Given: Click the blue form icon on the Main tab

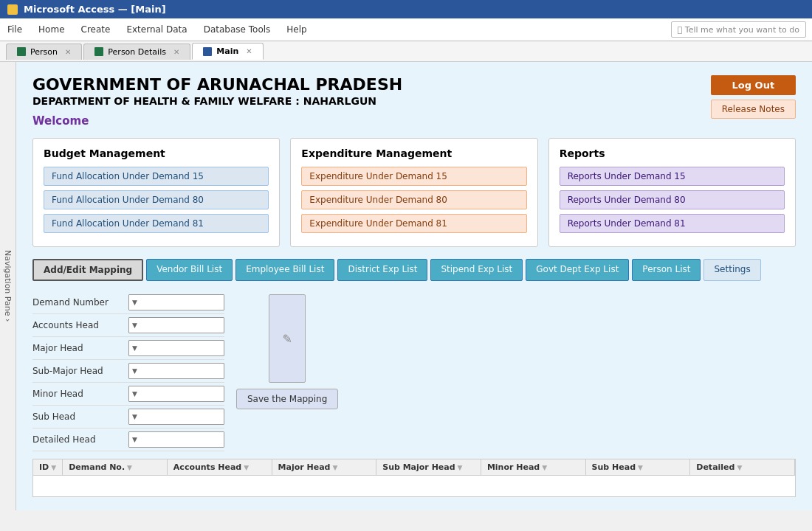Looking at the screenshot, I should (x=207, y=52).
